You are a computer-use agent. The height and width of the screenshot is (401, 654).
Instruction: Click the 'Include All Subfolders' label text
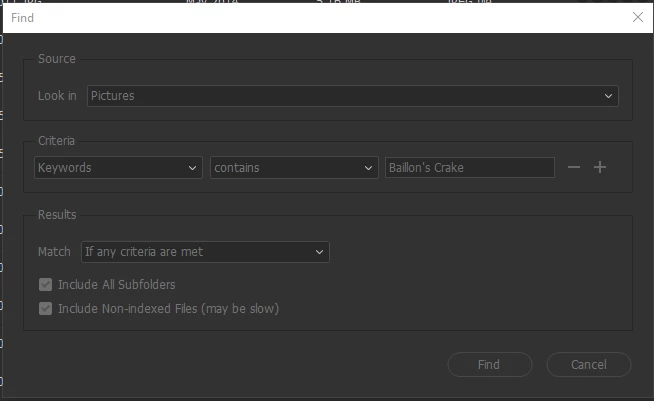pos(116,285)
